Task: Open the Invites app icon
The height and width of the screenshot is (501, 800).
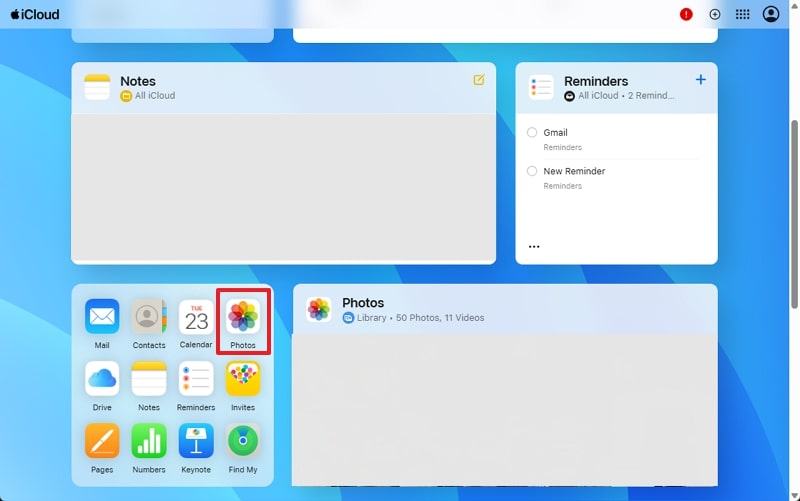Action: point(243,379)
